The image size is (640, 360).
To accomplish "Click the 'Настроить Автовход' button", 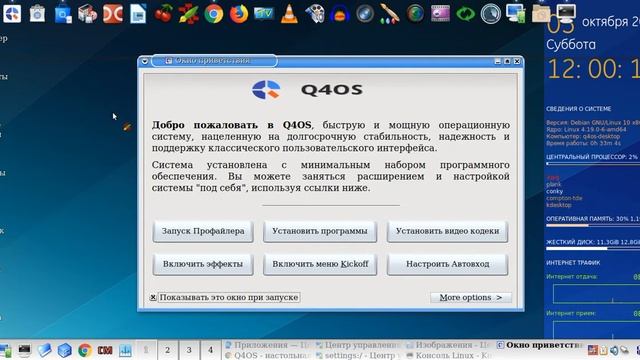I will tap(447, 264).
